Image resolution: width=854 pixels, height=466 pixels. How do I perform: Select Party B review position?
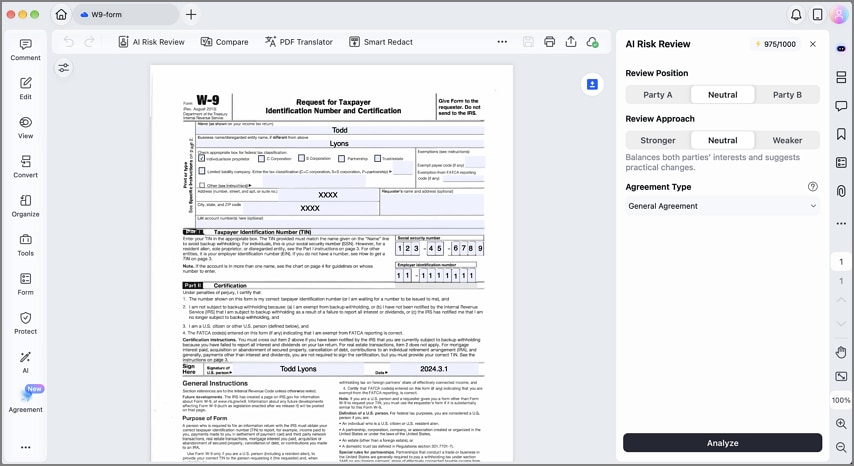pyautogui.click(x=787, y=95)
